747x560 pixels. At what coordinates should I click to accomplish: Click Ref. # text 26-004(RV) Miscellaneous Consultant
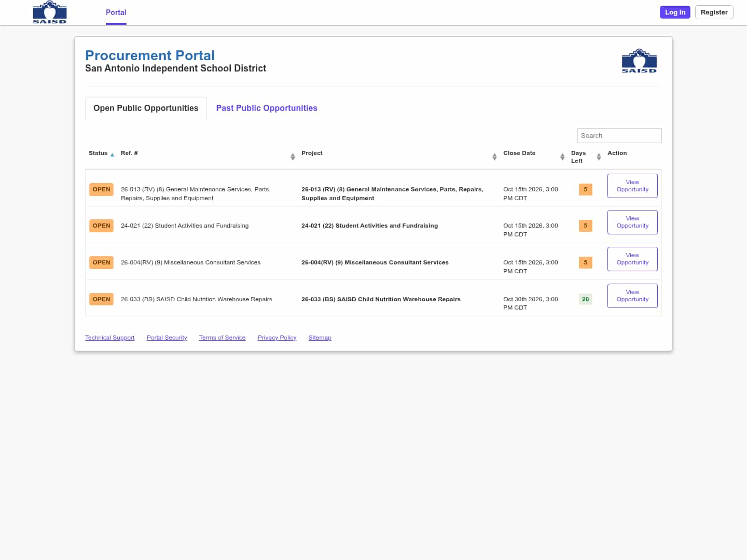tap(190, 262)
